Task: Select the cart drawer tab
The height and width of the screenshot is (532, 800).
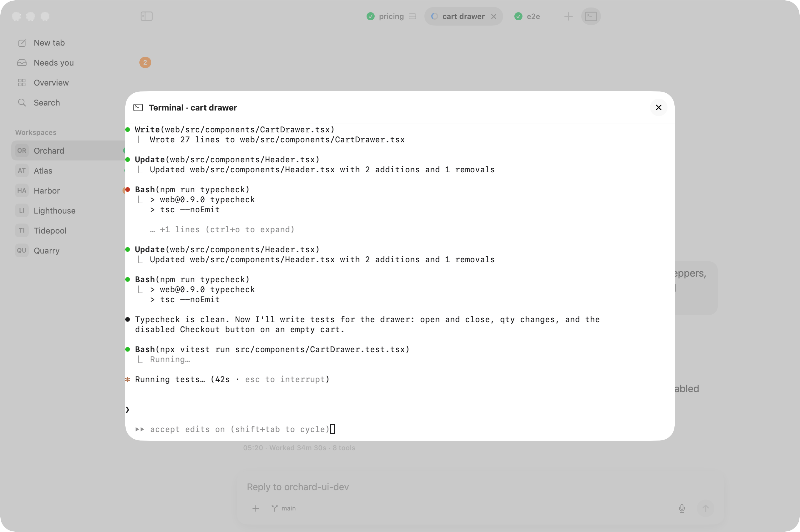Action: click(463, 16)
